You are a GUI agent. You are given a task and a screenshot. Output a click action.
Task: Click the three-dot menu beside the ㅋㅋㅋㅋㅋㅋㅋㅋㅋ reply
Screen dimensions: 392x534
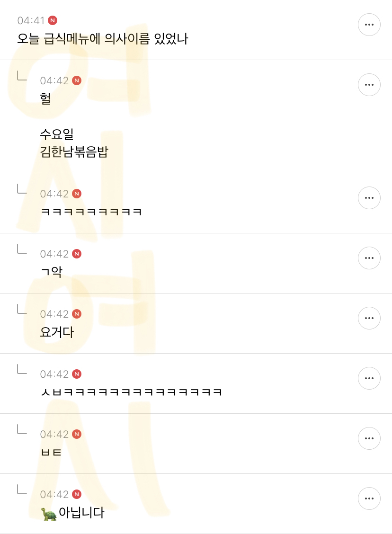(369, 198)
